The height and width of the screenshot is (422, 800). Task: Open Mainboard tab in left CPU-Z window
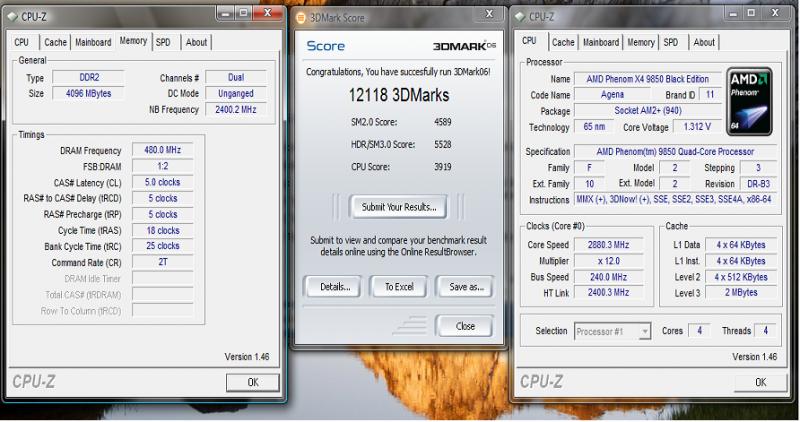[93, 42]
